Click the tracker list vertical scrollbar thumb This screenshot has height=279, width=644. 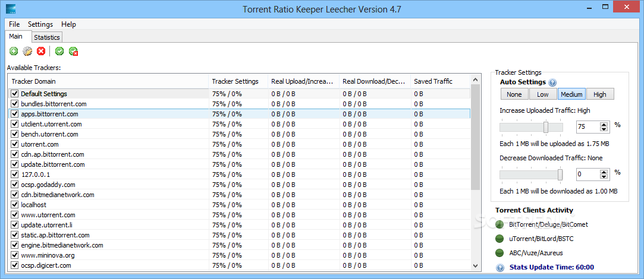coord(475,137)
